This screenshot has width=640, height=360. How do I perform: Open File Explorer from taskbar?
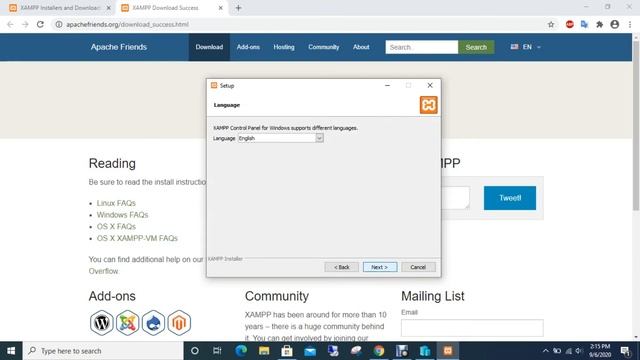[264, 351]
